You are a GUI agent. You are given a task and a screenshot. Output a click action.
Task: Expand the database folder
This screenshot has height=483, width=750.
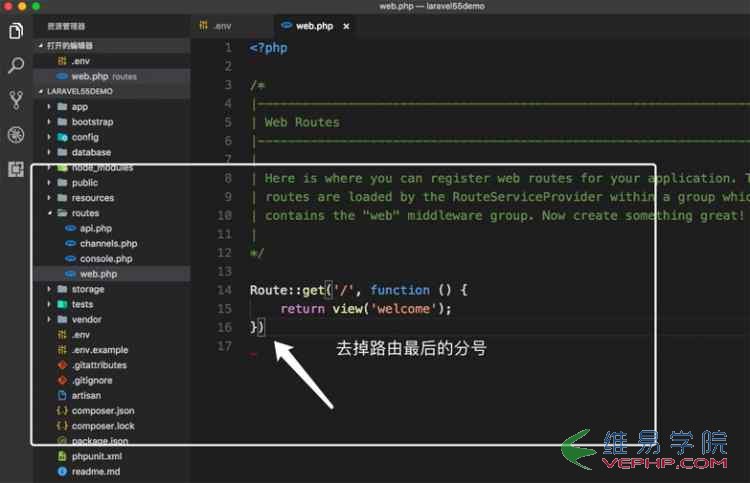pyautogui.click(x=49, y=153)
